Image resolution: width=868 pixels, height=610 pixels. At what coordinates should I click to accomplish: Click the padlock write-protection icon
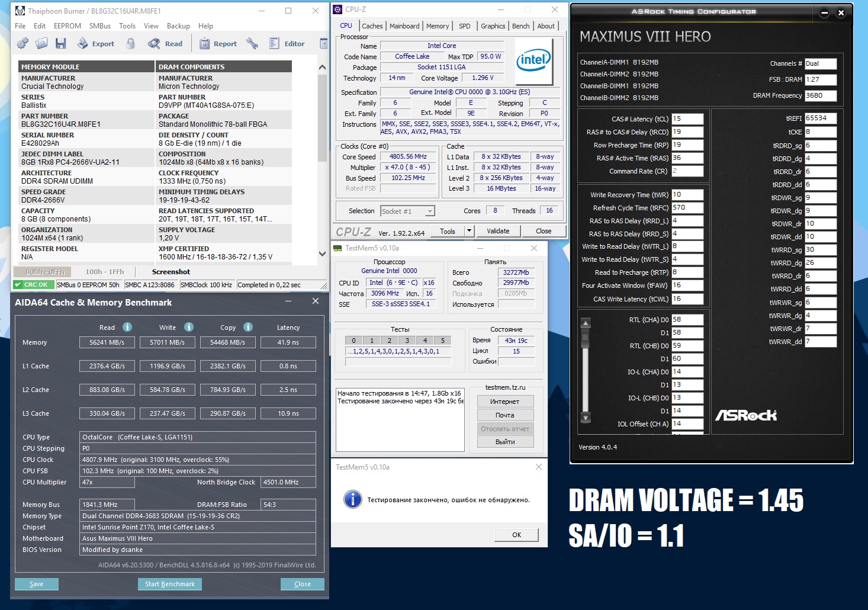131,43
